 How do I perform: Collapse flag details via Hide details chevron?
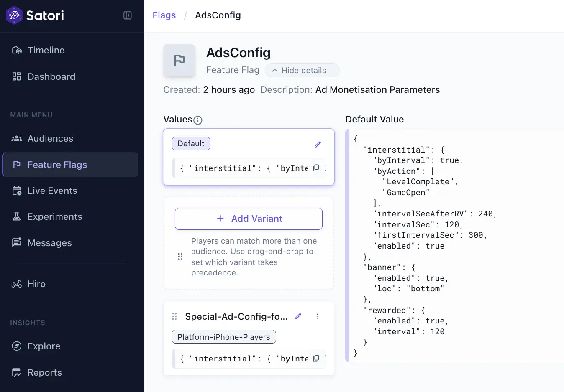(275, 70)
